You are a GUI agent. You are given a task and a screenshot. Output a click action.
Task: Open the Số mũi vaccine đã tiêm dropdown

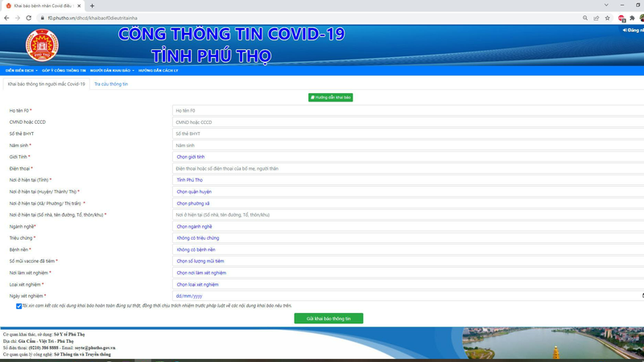click(x=407, y=261)
